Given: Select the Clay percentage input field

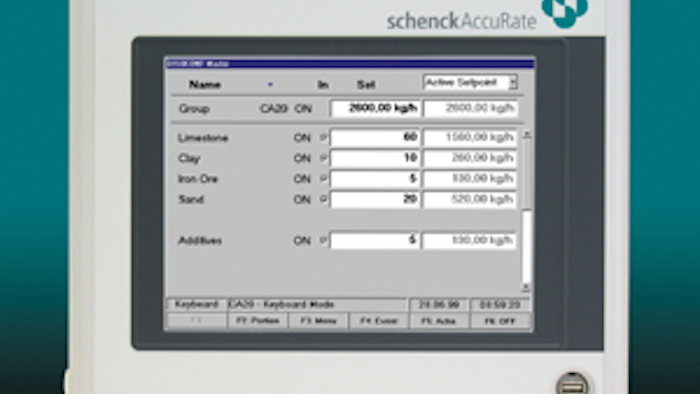Looking at the screenshot, I should [375, 158].
